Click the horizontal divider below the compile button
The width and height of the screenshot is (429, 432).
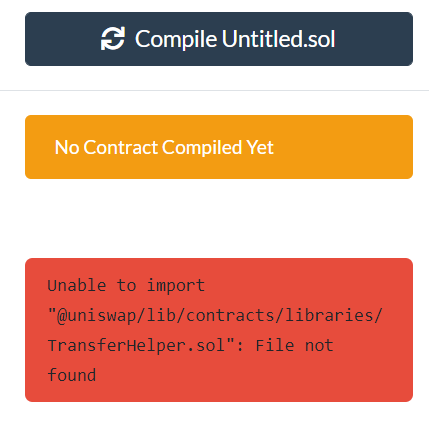(214, 90)
